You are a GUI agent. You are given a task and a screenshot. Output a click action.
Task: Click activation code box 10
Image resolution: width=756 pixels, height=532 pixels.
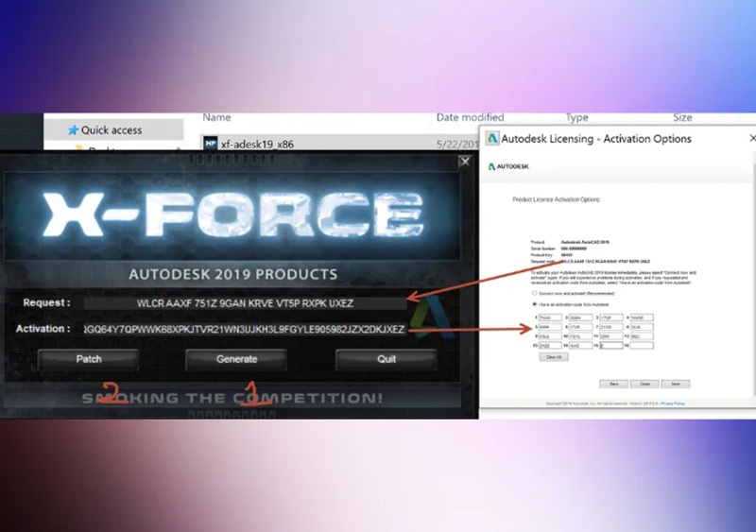[581, 336]
